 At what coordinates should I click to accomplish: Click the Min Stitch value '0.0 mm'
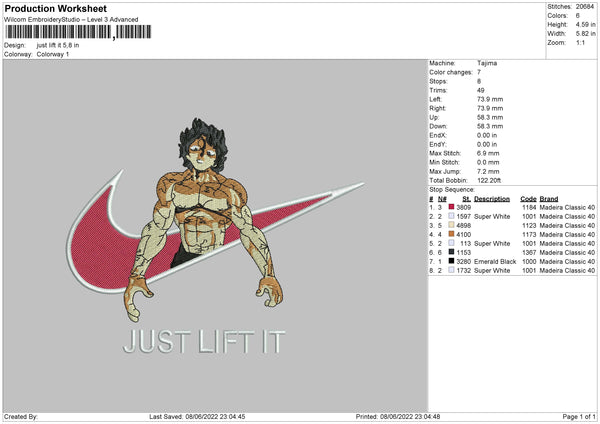488,162
